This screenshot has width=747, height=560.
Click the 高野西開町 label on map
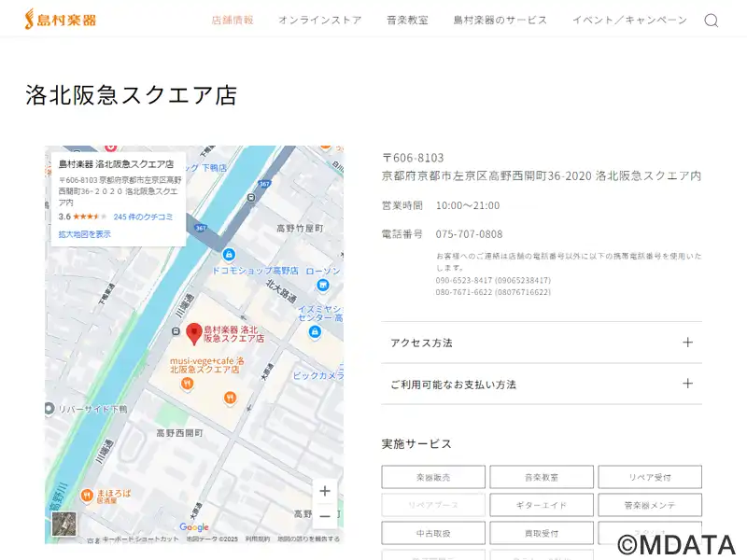pos(179,433)
